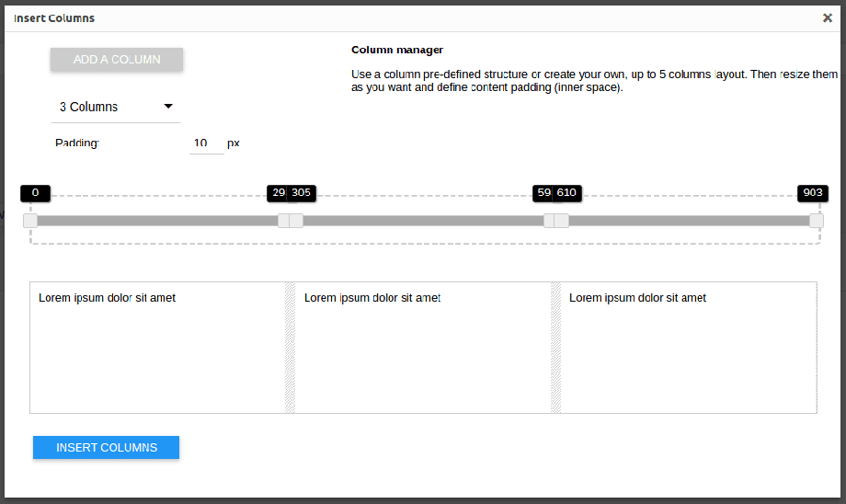Focus the Padding value input field
The width and height of the screenshot is (846, 504).
(206, 143)
